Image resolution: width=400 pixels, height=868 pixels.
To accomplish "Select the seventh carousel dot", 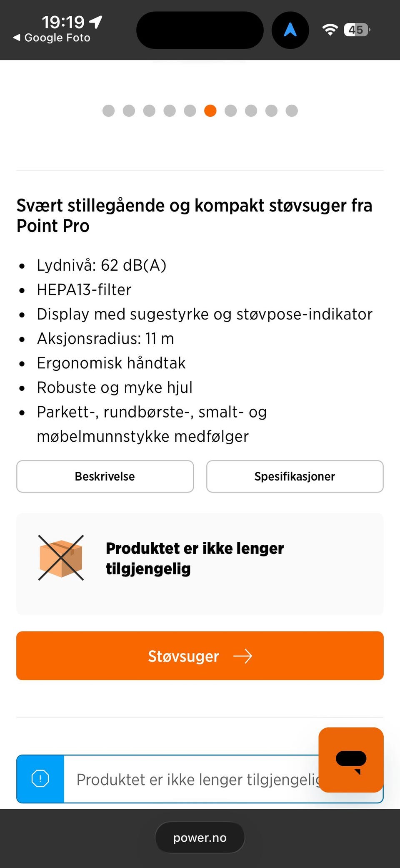I will click(230, 111).
